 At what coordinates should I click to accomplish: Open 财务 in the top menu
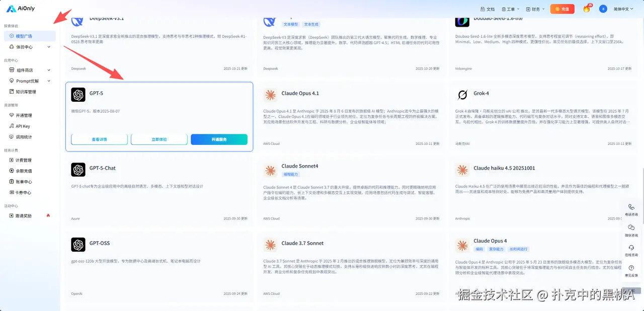point(536,9)
